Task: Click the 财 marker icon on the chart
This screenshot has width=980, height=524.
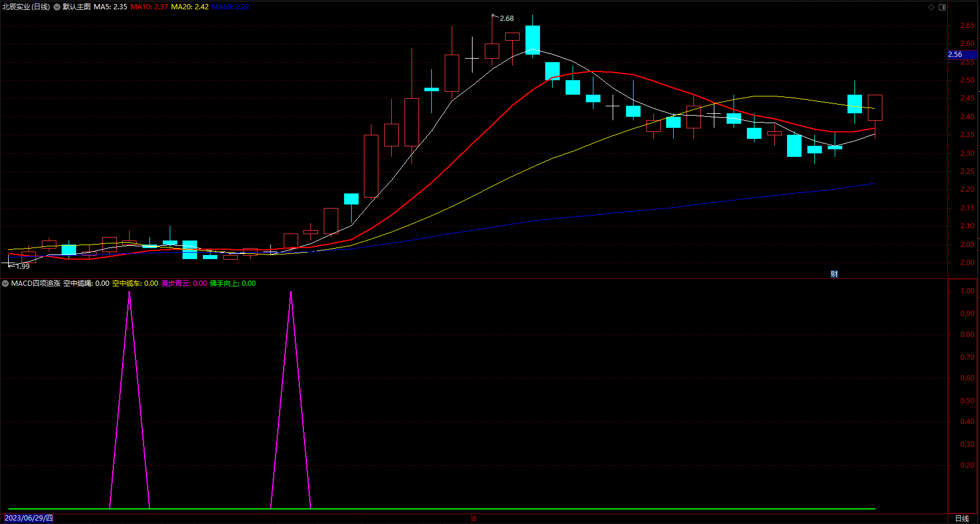Action: coord(834,274)
